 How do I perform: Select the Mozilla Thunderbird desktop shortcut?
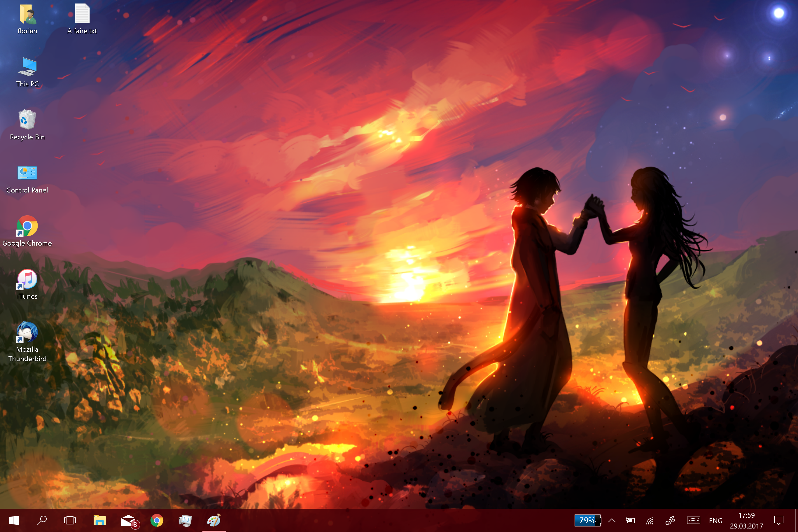point(27,332)
